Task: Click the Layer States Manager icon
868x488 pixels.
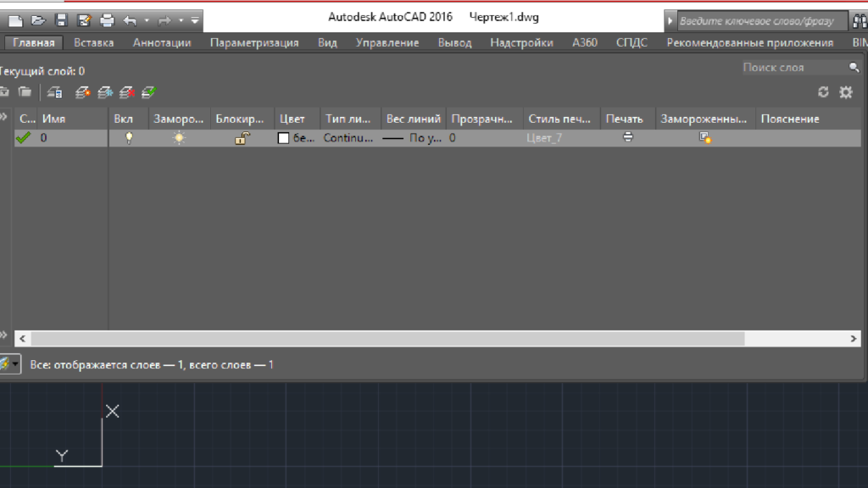Action: point(55,92)
